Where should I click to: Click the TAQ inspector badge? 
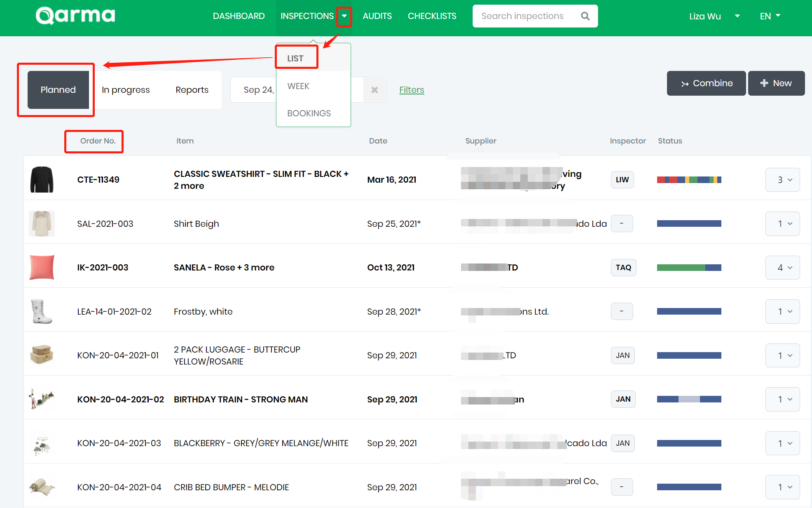(x=623, y=268)
